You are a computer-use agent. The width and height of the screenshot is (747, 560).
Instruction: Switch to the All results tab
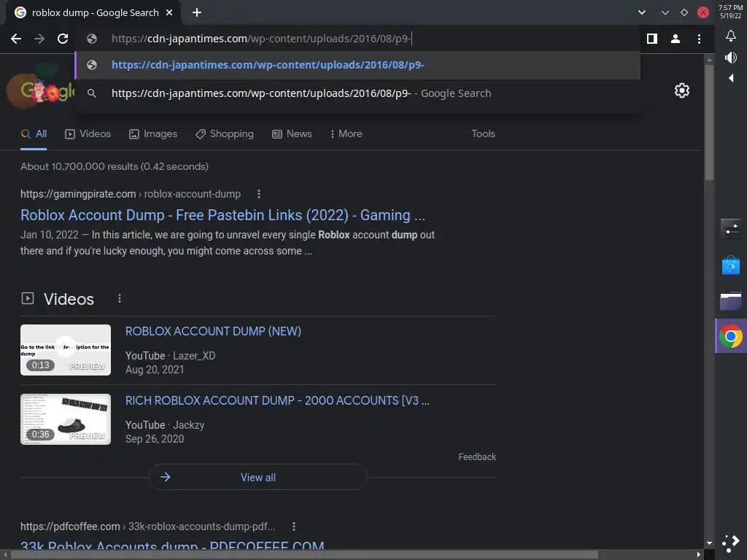click(x=34, y=134)
